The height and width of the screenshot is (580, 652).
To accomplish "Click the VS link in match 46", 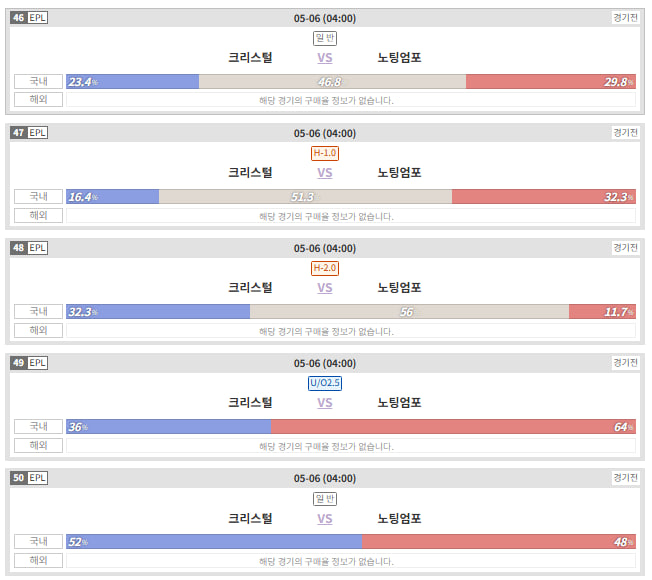I will tap(325, 58).
